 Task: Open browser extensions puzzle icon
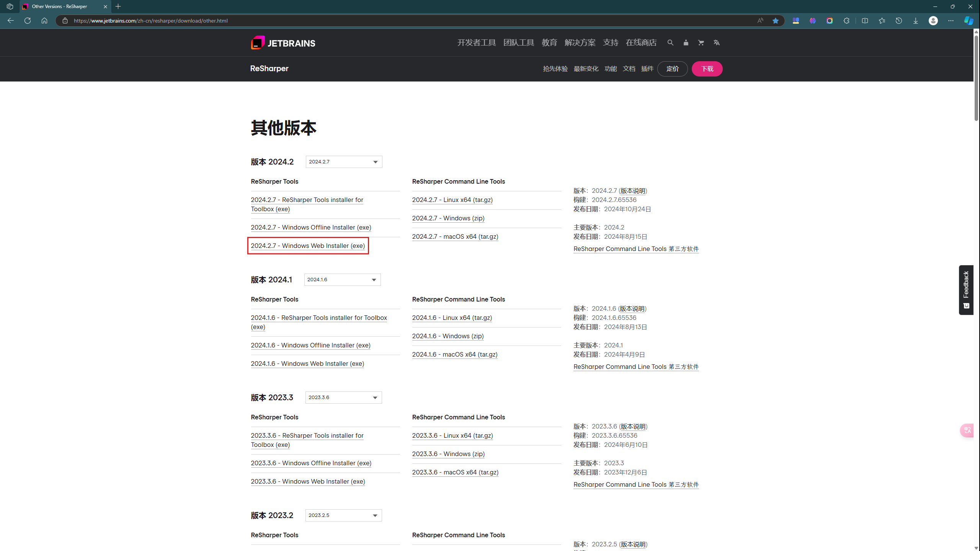846,21
